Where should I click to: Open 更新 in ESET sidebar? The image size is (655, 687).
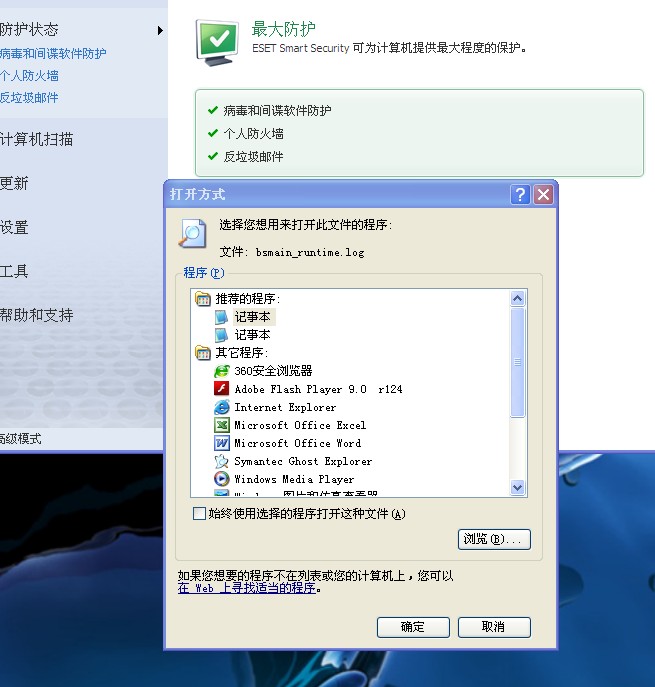pyautogui.click(x=14, y=183)
